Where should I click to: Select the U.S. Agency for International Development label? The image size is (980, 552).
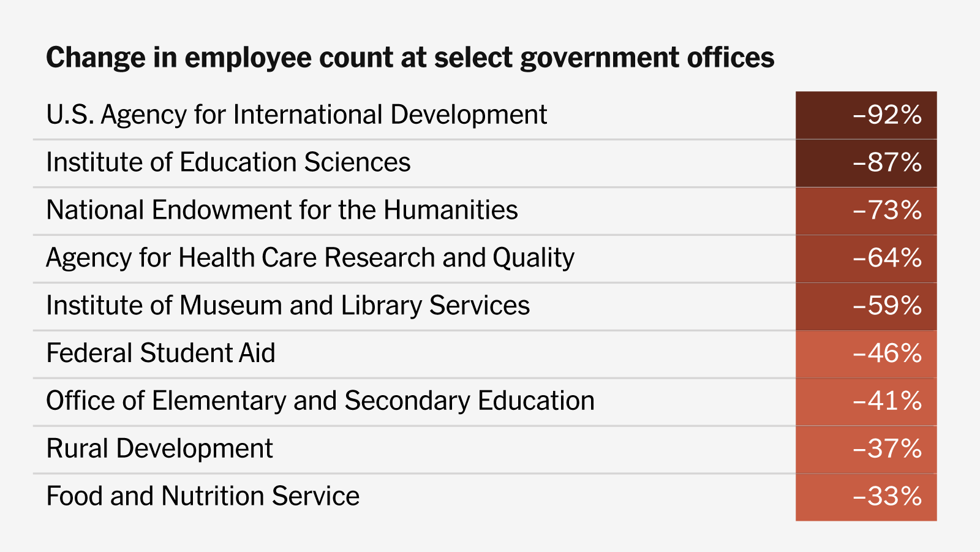(x=296, y=115)
